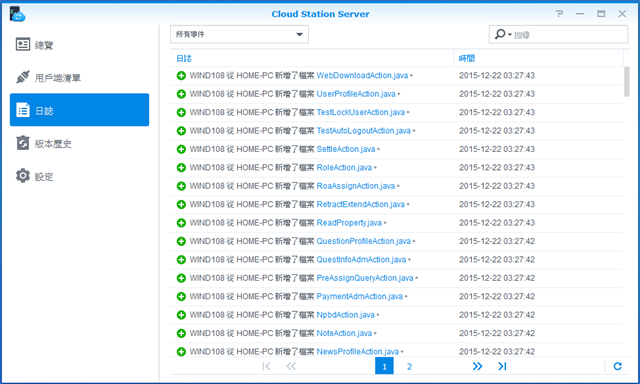
Task: Jump to last page arrow icon
Action: point(502,366)
